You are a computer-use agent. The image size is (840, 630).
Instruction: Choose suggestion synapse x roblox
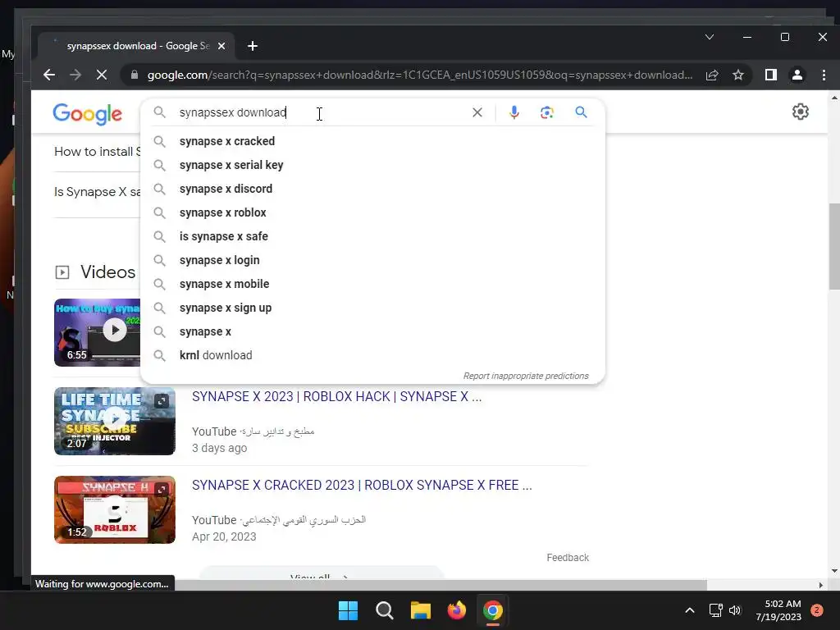373,212
